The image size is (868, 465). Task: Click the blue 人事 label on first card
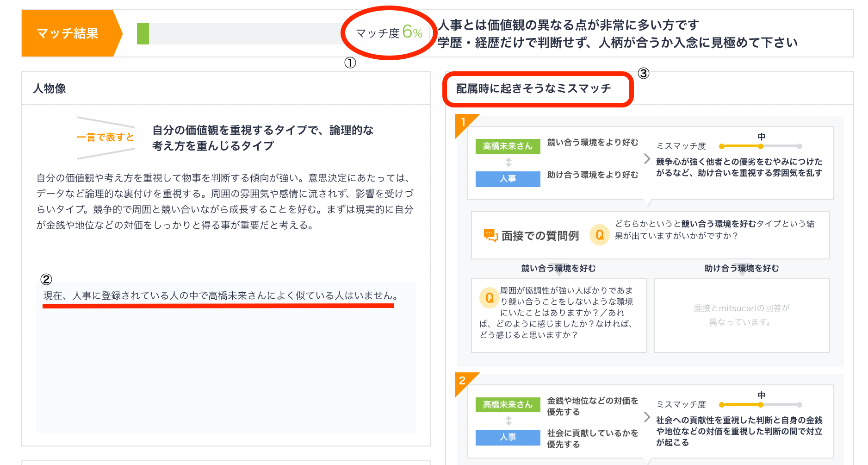[x=508, y=179]
